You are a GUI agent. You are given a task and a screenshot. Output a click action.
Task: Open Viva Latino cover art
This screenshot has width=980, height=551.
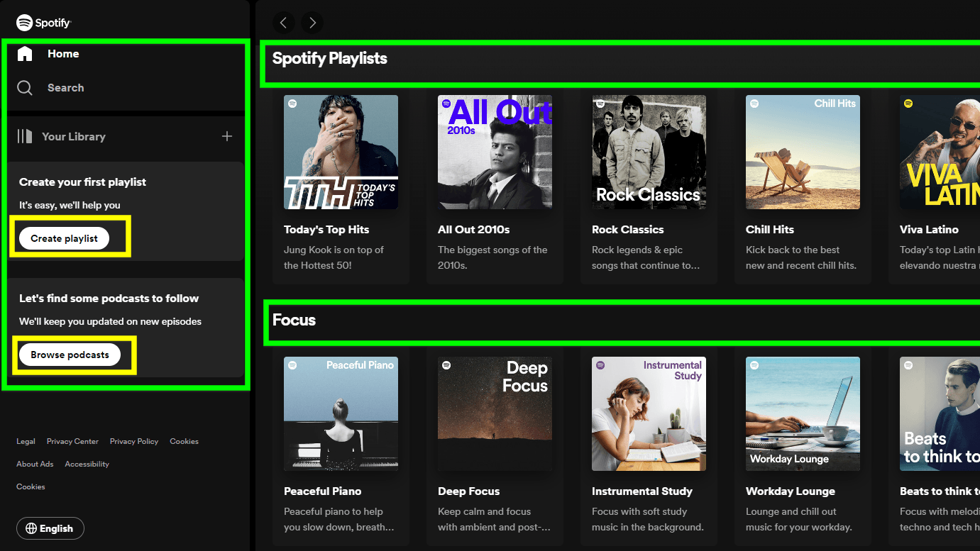(x=940, y=152)
